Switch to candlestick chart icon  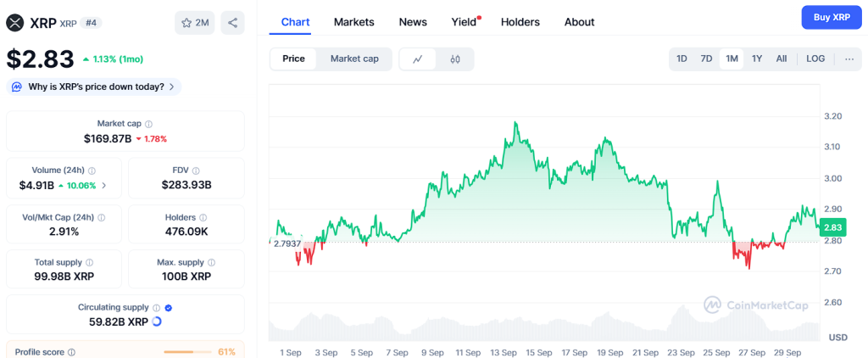(455, 59)
